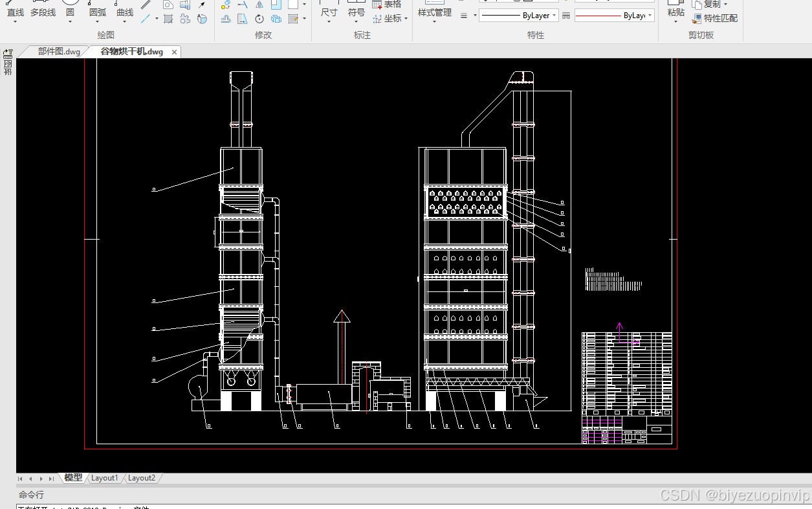Expand the 粘贴 paste dropdown arrow
This screenshot has height=509, width=812.
tap(675, 21)
